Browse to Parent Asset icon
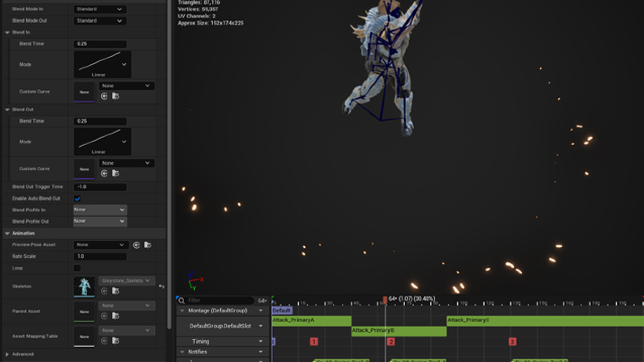644x362 pixels. [x=115, y=316]
